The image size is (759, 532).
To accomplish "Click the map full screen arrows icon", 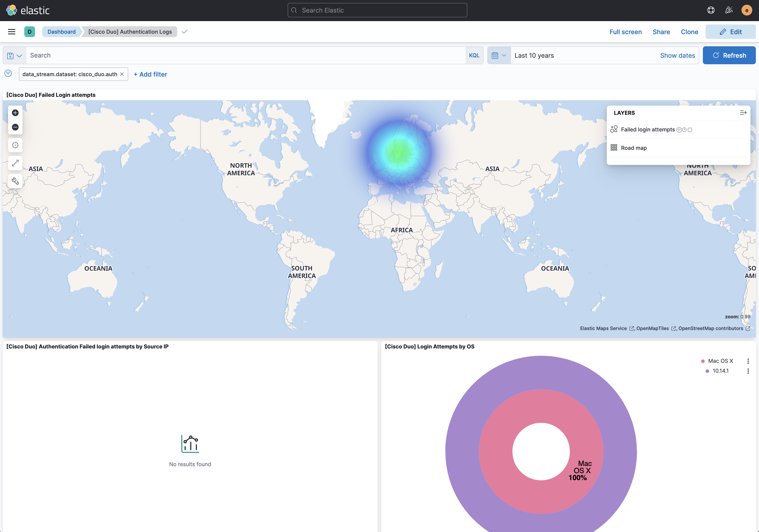I will click(x=15, y=163).
